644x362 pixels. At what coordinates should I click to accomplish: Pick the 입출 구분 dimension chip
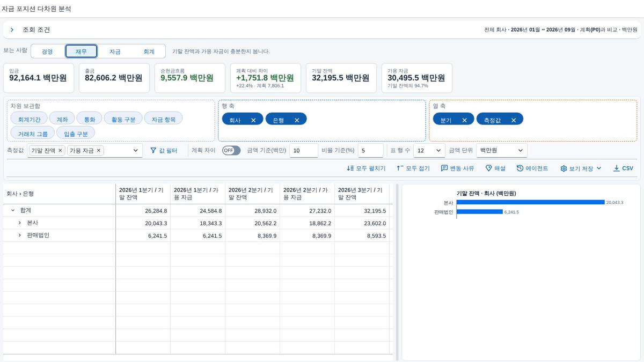(x=76, y=133)
